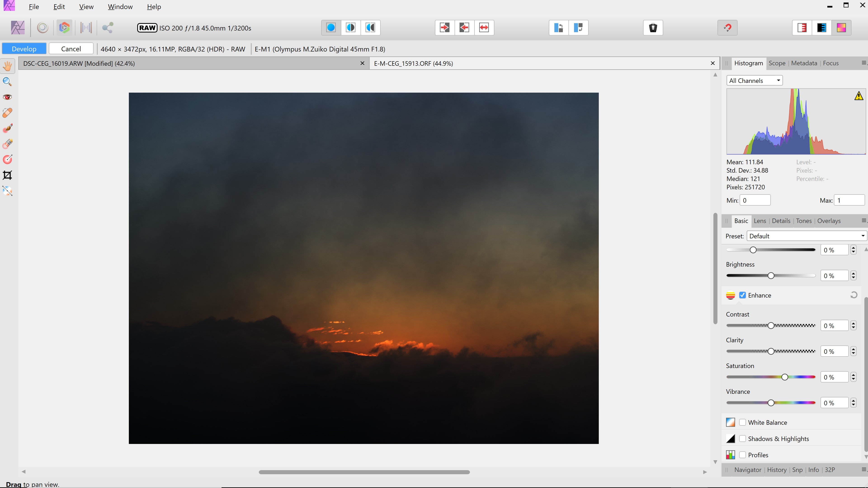
Task: Switch to the Tones tab
Action: [804, 221]
